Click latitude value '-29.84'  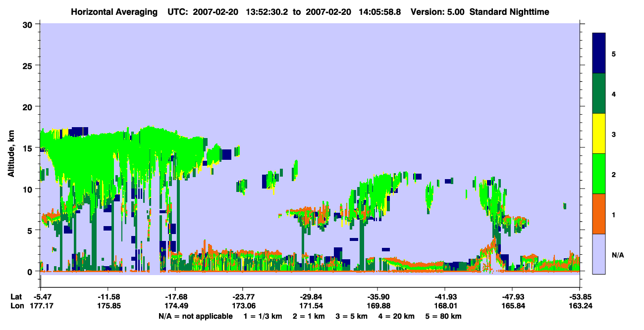[310, 297]
